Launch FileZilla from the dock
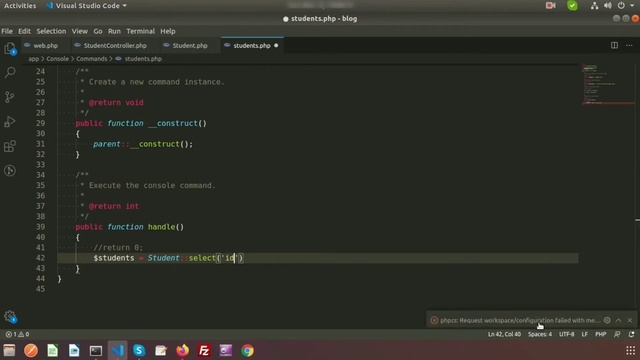The height and width of the screenshot is (360, 640). pyautogui.click(x=204, y=350)
